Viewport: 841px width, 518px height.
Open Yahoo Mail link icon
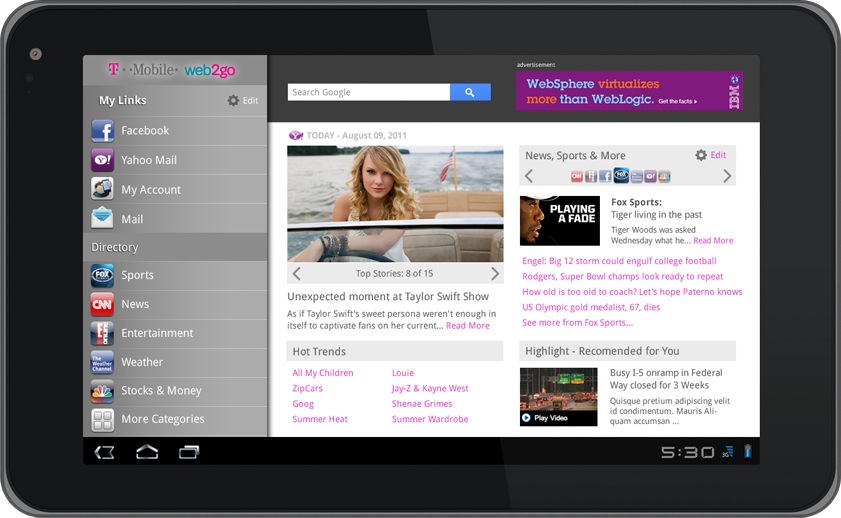102,160
